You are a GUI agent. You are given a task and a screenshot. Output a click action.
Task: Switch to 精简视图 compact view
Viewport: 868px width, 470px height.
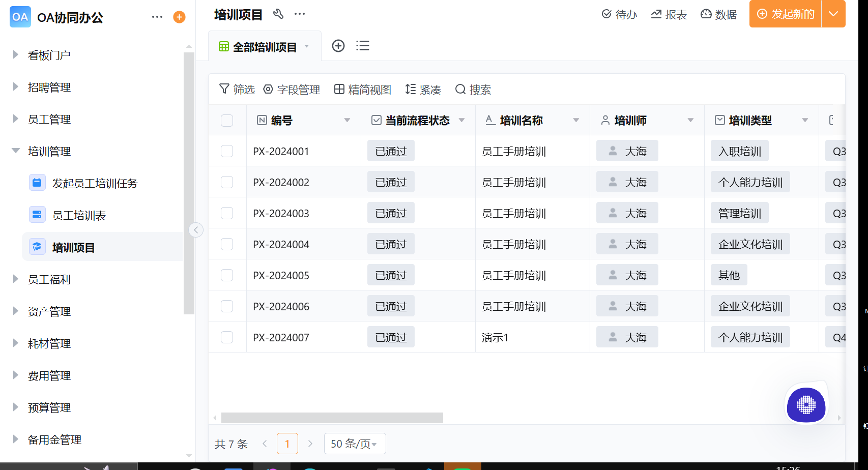[362, 90]
